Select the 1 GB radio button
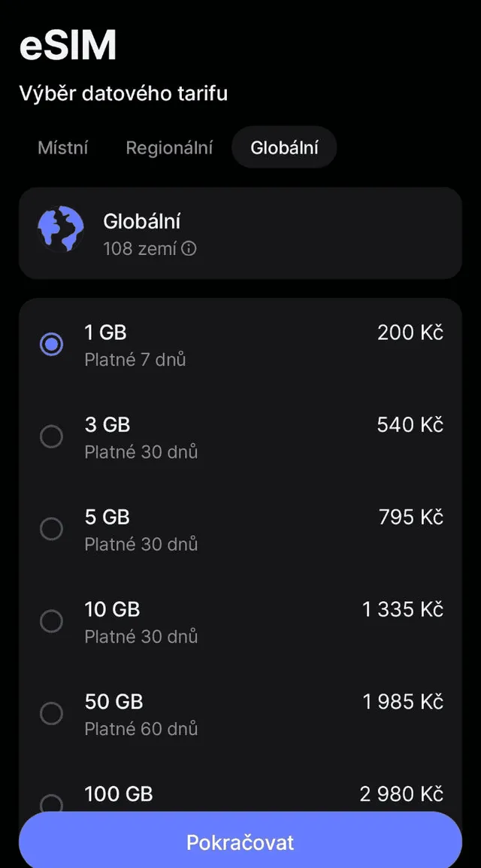This screenshot has height=868, width=481. click(x=51, y=345)
